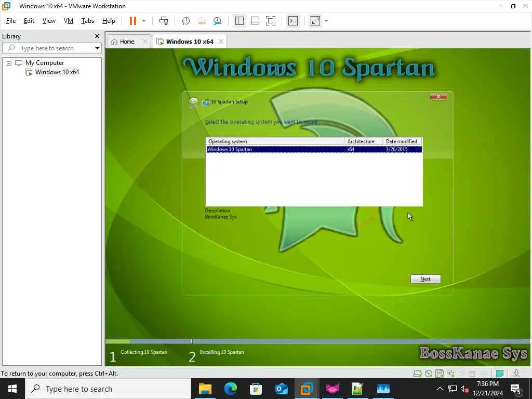Open the View menu
This screenshot has height=399, width=532.
pos(49,21)
